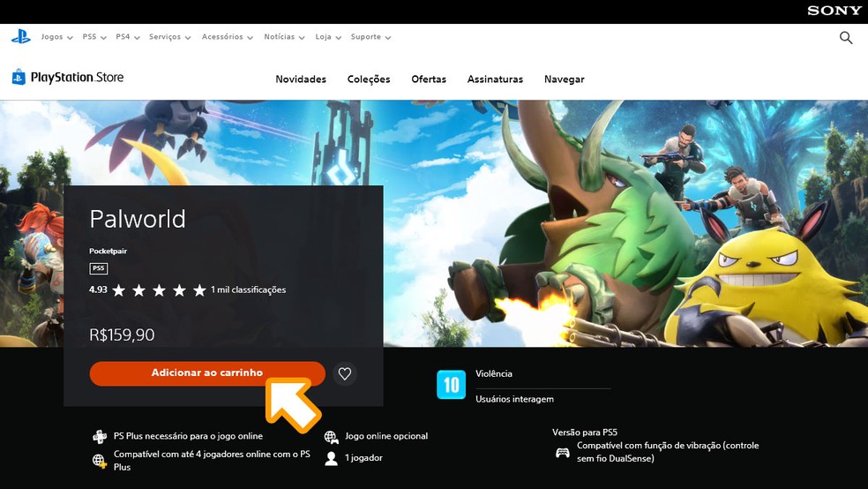This screenshot has height=489, width=868.
Task: Expand the Acessórios dropdown menu
Action: coord(228,36)
